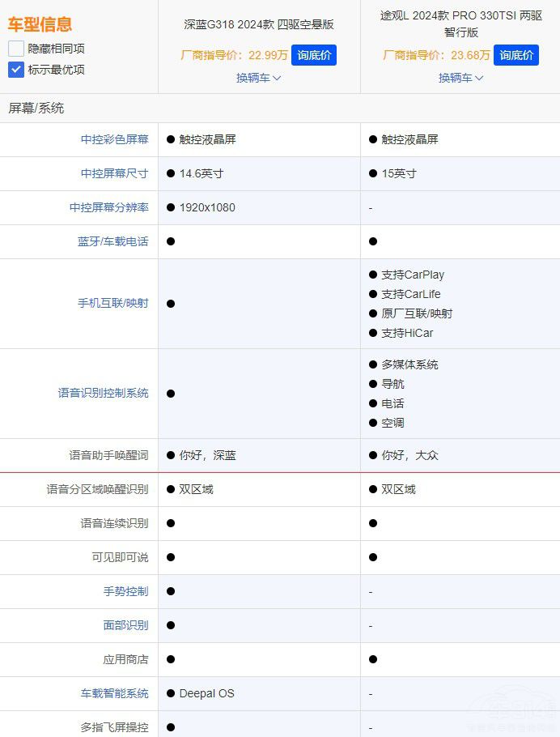Click 询底价 button for 途观L
Viewport: 560px width, 737px height.
coord(516,55)
